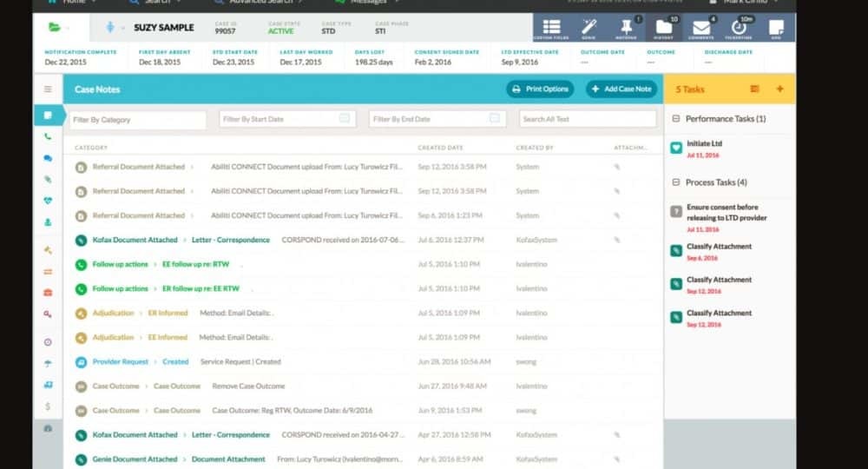Open the Comments envelope icon
This screenshot has height=469, width=868.
[700, 28]
